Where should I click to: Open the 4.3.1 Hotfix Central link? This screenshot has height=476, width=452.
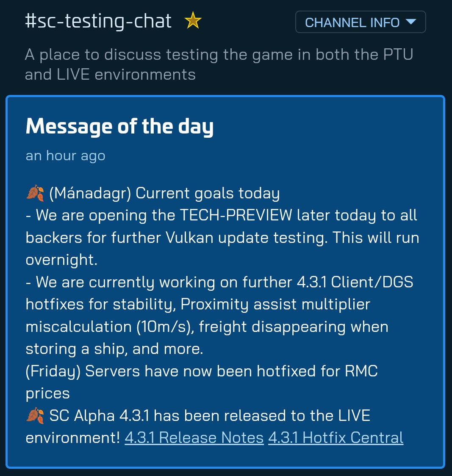pos(336,438)
